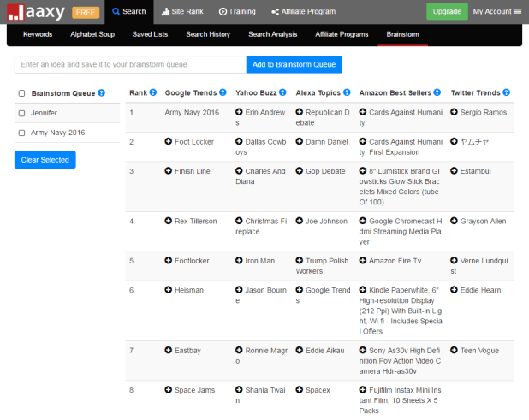Click Army Navy 2016 in Google Trends
The width and height of the screenshot is (529, 420).
coord(192,113)
